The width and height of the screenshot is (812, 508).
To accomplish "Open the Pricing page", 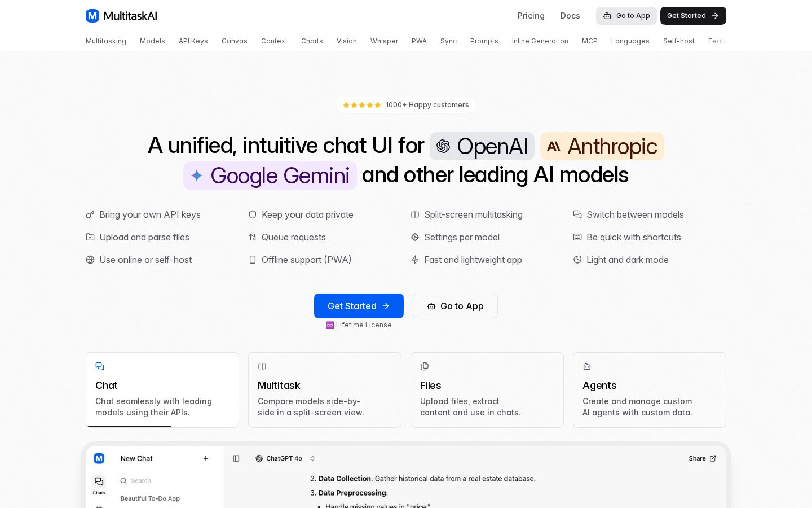I will 531,16.
